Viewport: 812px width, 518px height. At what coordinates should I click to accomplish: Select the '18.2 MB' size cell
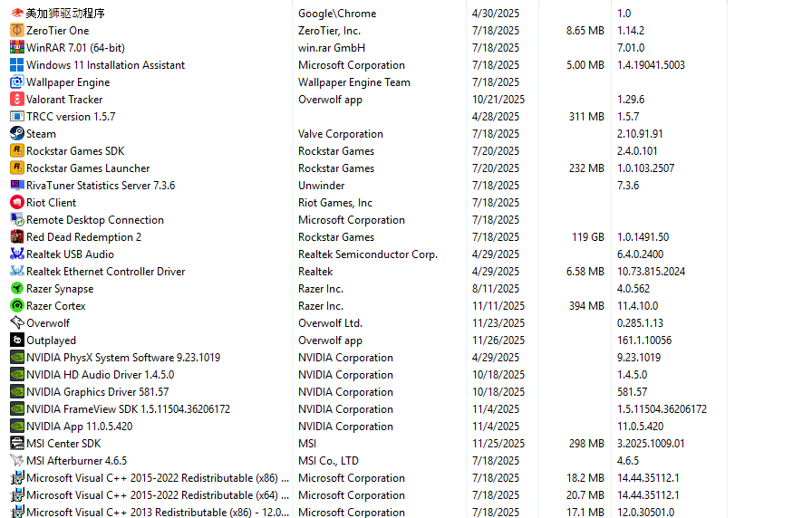pyautogui.click(x=585, y=477)
